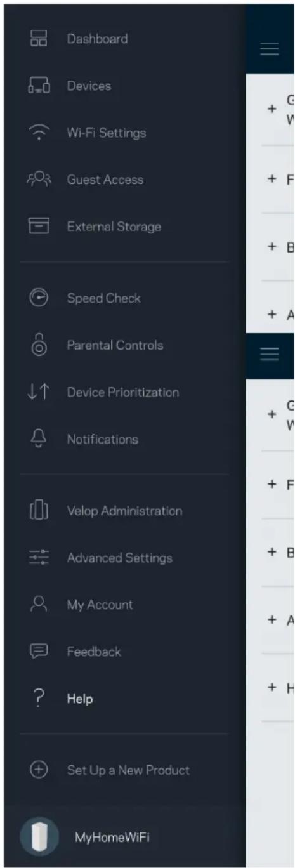Open the External Storage box icon

(x=39, y=227)
